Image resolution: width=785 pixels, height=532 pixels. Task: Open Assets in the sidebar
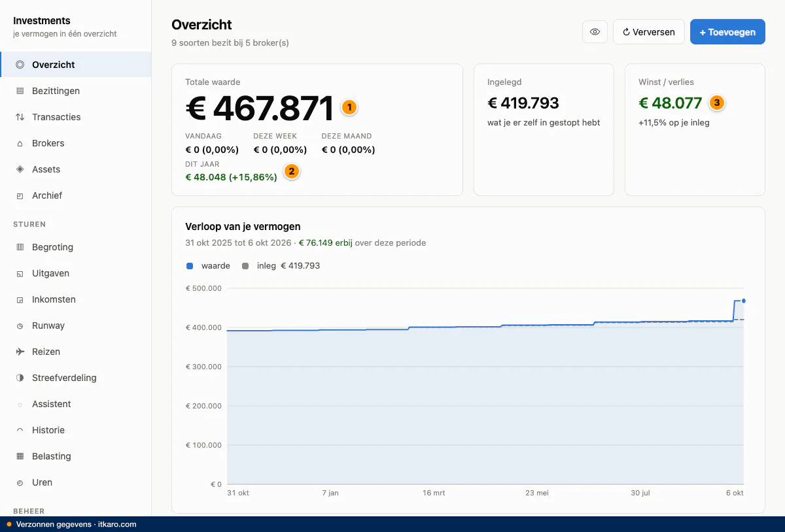[x=76, y=169]
